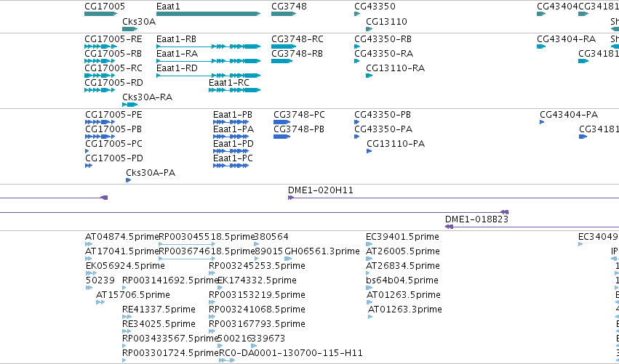Select EST EC39401.5prime
The width and height of the screenshot is (619, 364).
pyautogui.click(x=369, y=245)
